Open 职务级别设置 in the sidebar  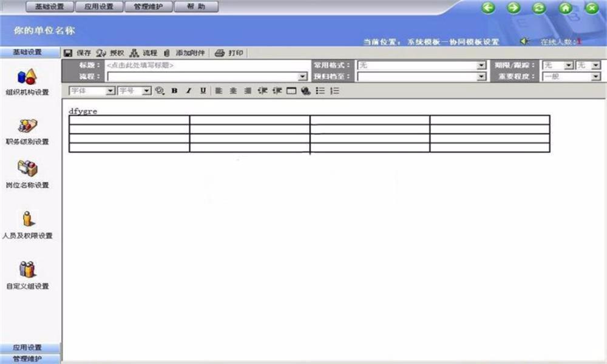[27, 132]
